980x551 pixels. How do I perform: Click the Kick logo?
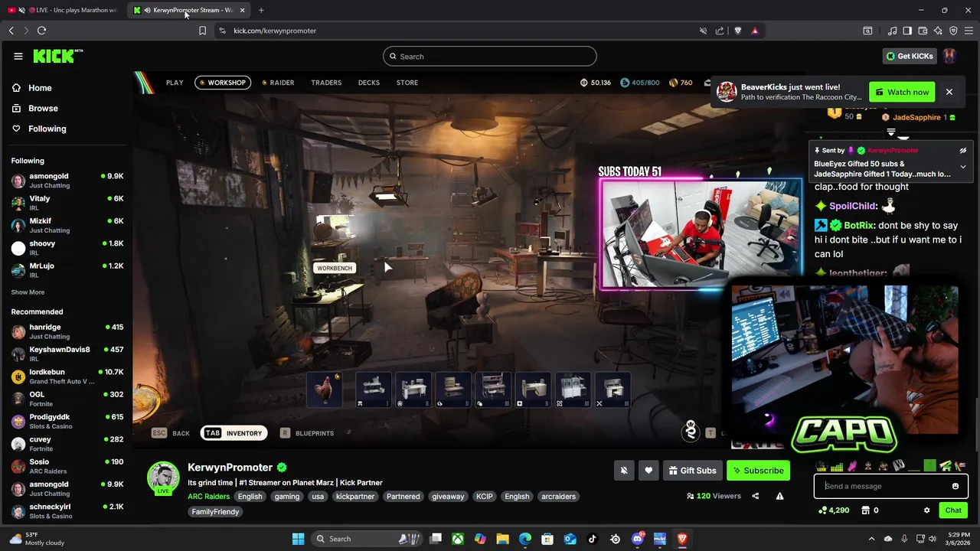[57, 56]
